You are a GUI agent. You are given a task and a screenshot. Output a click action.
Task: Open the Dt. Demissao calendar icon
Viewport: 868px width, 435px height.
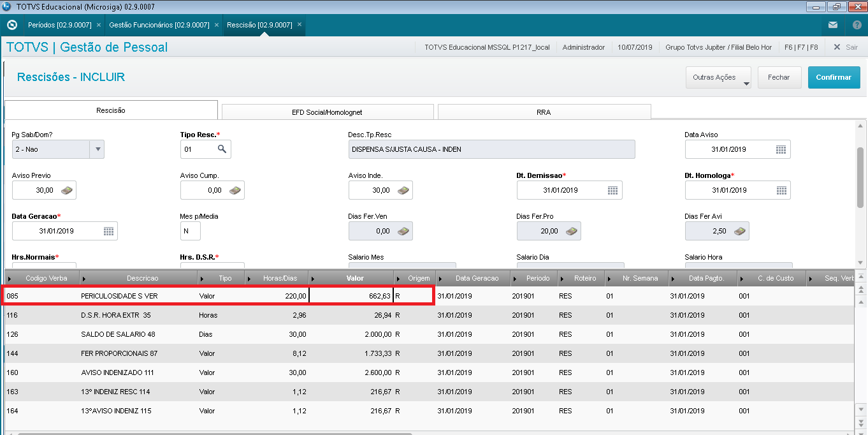[x=612, y=190]
